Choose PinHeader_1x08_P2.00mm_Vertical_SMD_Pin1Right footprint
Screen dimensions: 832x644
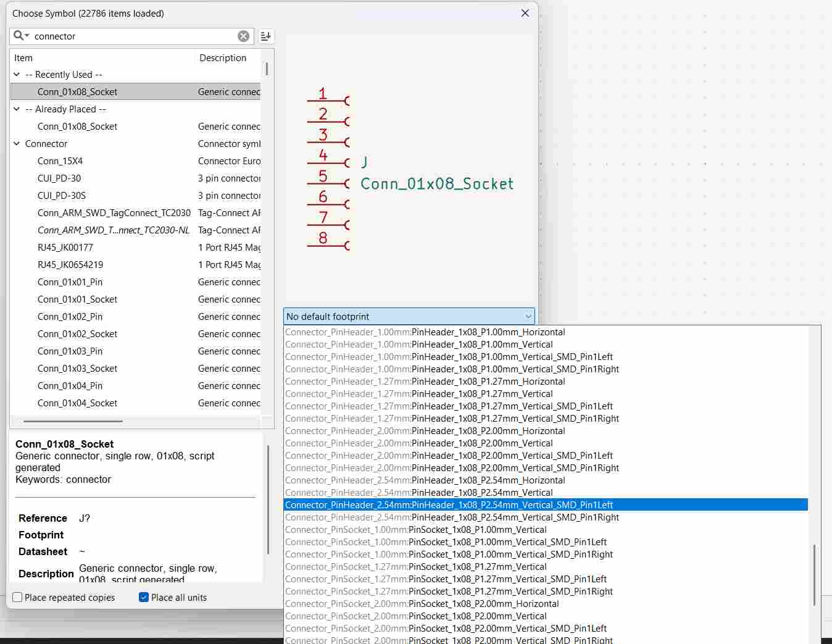point(546,468)
